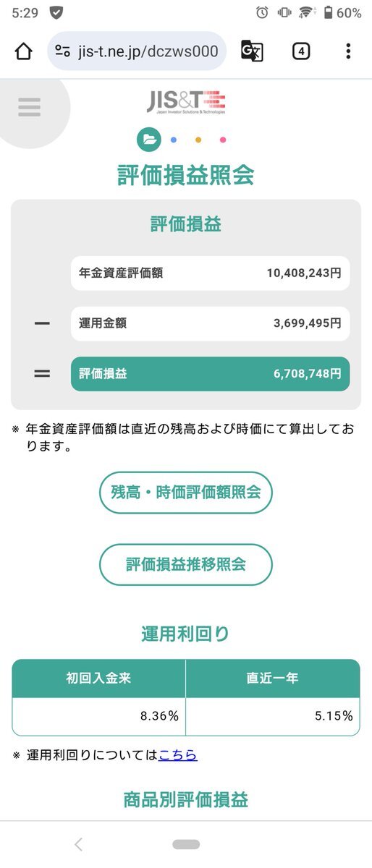This screenshot has height=868, width=372.
Task: Tap the browser home icon
Action: (x=23, y=51)
